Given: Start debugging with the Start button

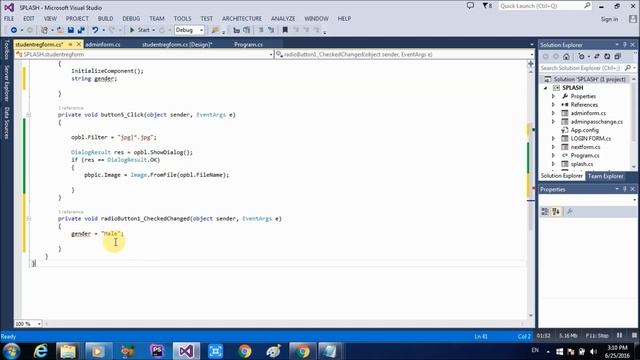Looking at the screenshot, I should (x=140, y=30).
